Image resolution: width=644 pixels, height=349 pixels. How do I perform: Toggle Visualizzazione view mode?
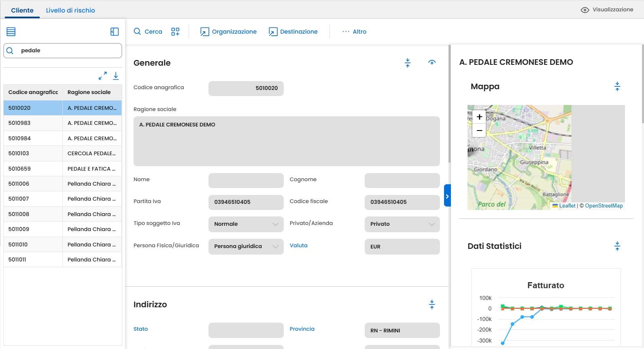pos(607,10)
